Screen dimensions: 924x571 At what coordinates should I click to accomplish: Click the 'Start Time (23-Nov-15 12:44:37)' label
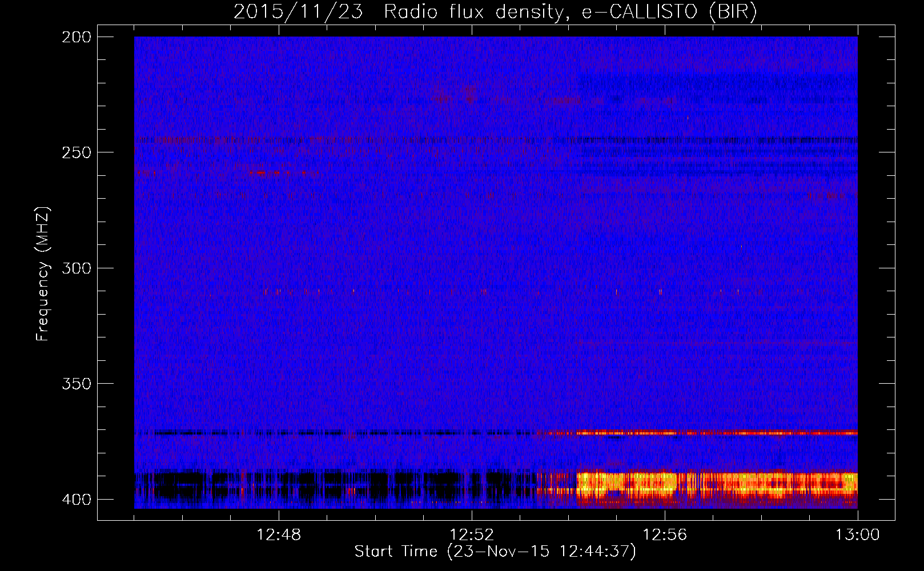pyautogui.click(x=495, y=552)
